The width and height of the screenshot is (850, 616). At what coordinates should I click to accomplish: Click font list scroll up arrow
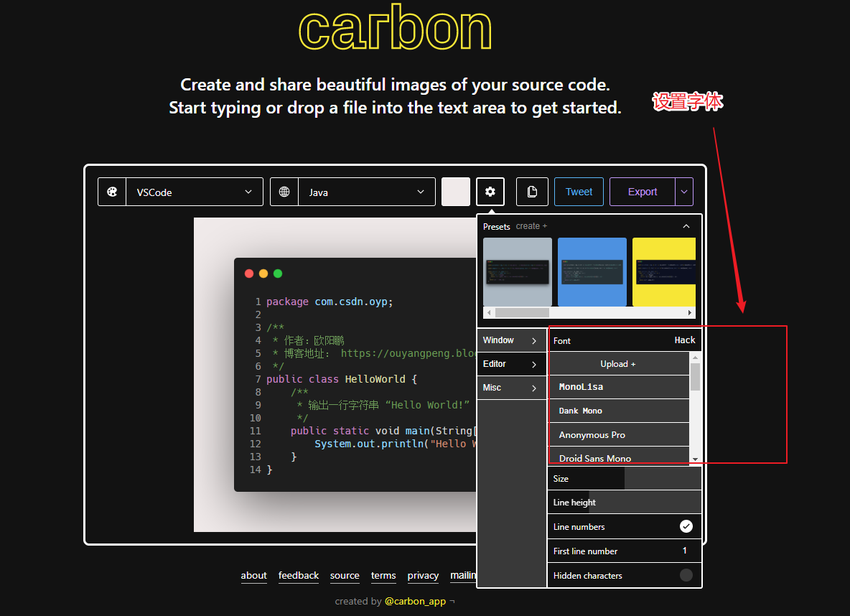pyautogui.click(x=696, y=358)
